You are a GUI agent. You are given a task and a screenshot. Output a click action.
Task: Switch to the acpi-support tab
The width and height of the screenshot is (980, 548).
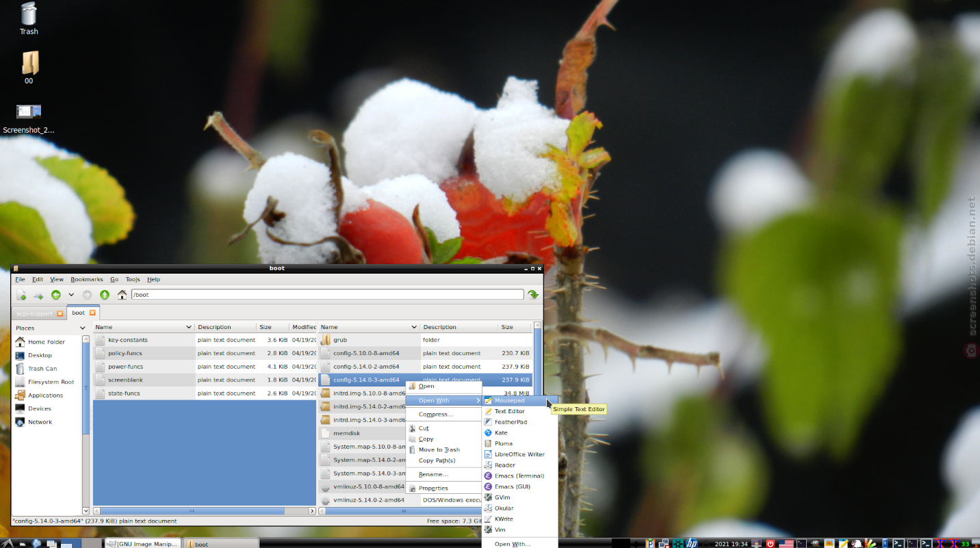pyautogui.click(x=34, y=313)
